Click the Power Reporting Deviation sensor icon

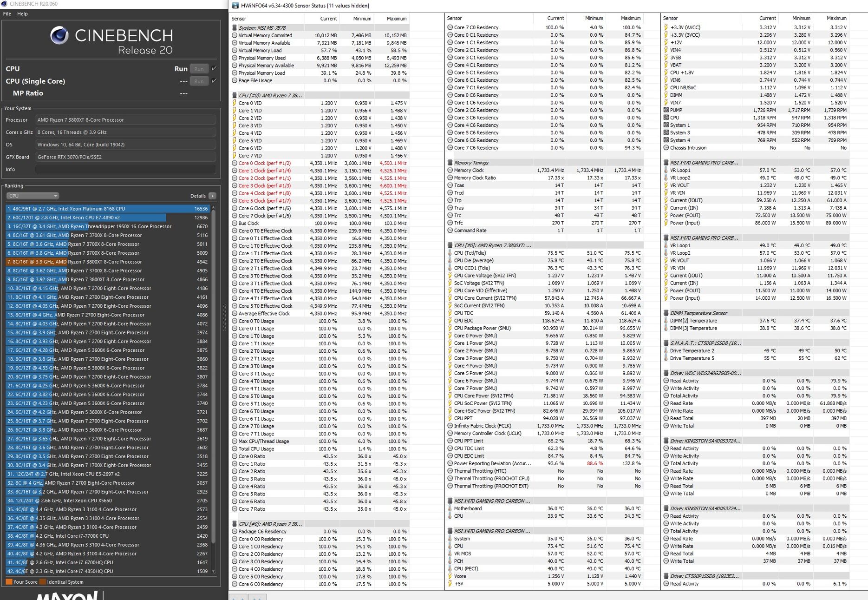[x=450, y=463]
